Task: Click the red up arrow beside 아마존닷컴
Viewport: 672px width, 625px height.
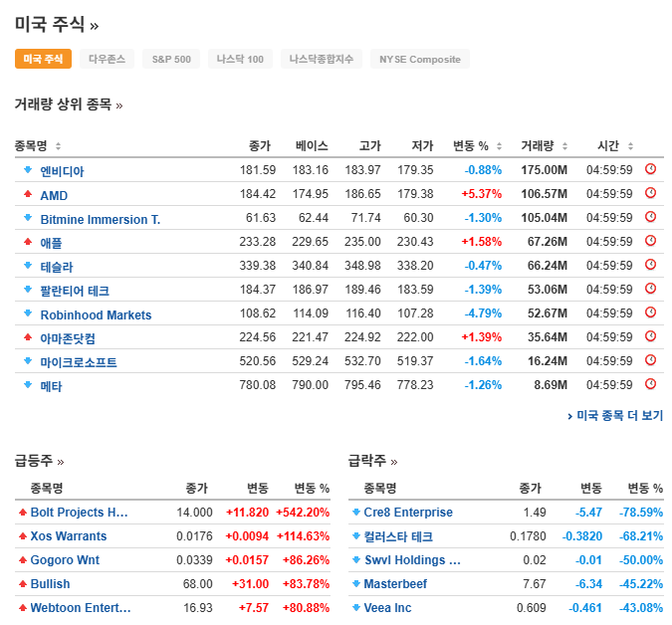Action: (28, 337)
